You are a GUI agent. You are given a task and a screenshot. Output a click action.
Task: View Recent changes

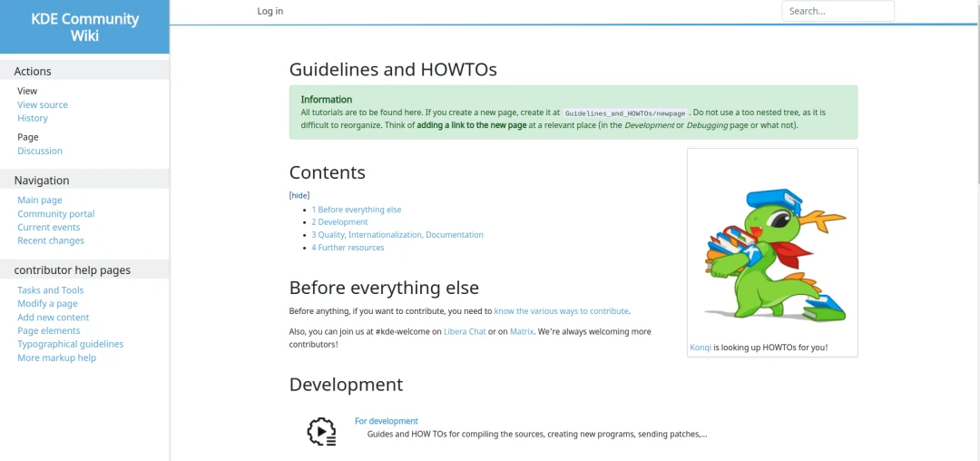51,241
